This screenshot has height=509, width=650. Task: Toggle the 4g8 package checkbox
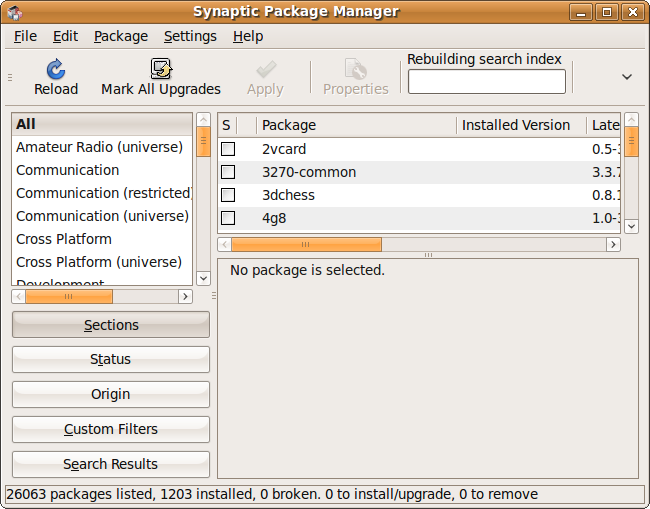(228, 218)
